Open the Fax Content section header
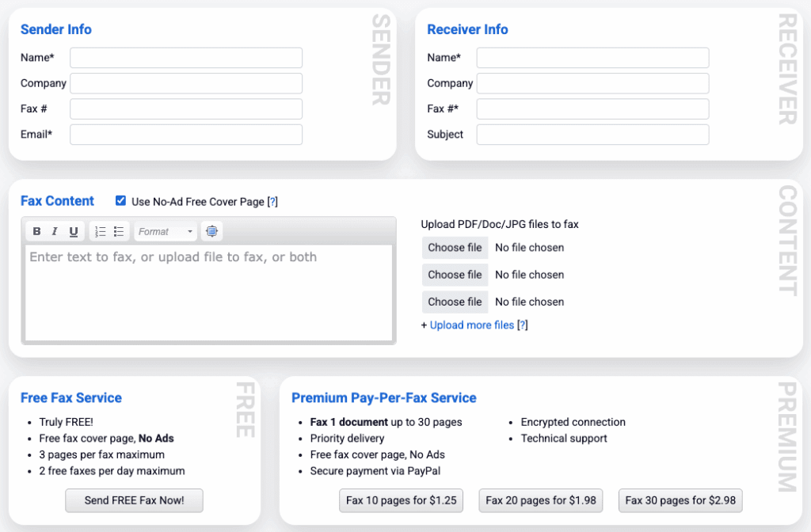 pos(57,201)
